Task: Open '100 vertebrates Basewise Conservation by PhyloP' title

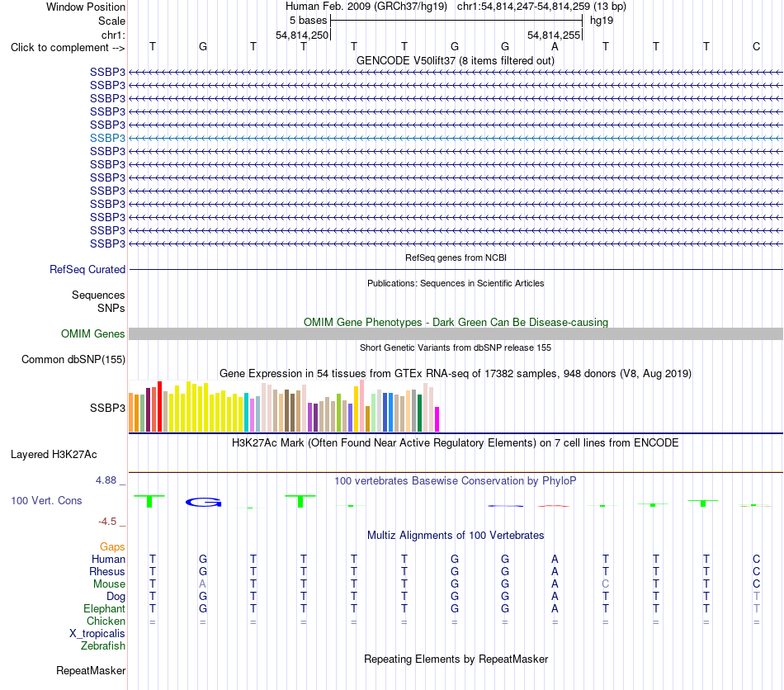Action: click(x=455, y=481)
